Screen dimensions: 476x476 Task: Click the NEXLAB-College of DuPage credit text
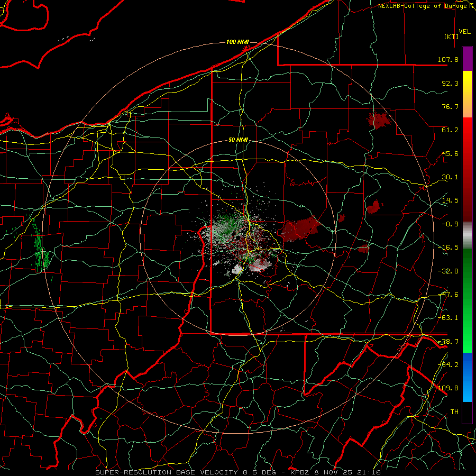pos(426,6)
